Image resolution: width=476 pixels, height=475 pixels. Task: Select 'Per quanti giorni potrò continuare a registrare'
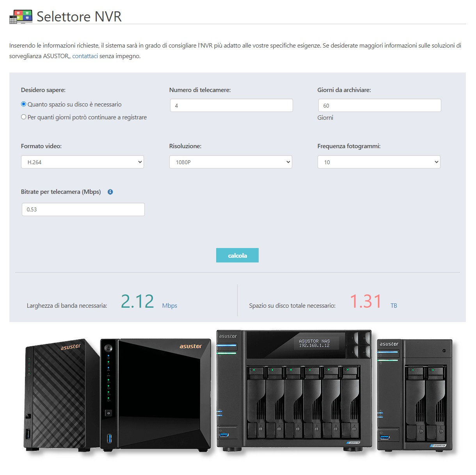pos(23,117)
